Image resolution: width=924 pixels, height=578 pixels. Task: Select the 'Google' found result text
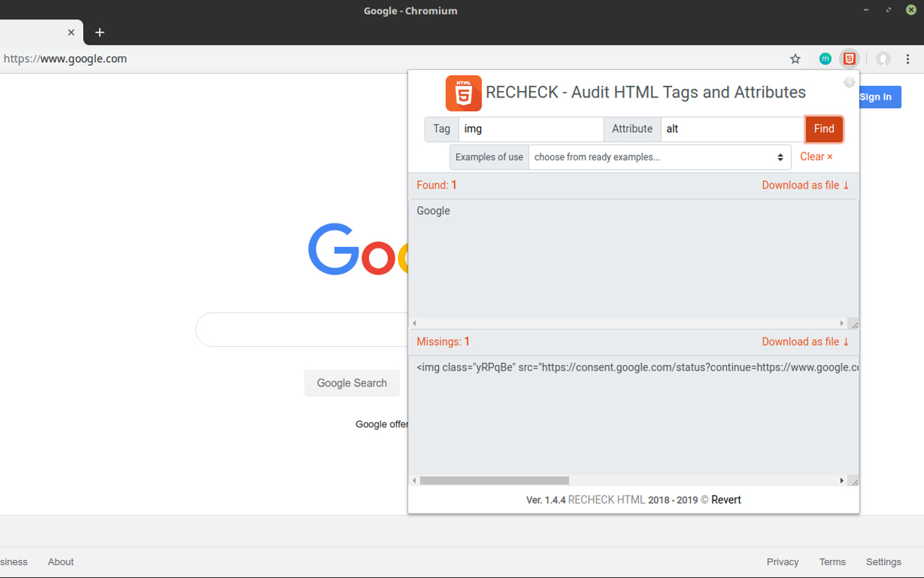click(433, 211)
